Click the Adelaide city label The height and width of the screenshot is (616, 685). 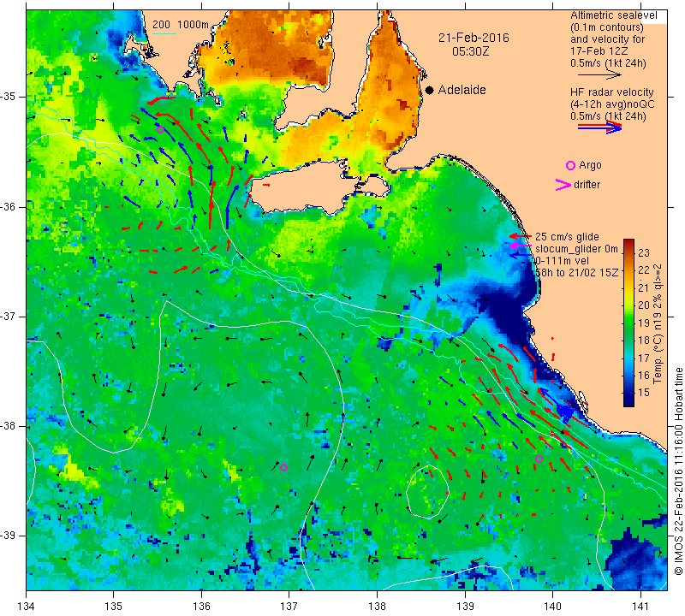click(462, 90)
